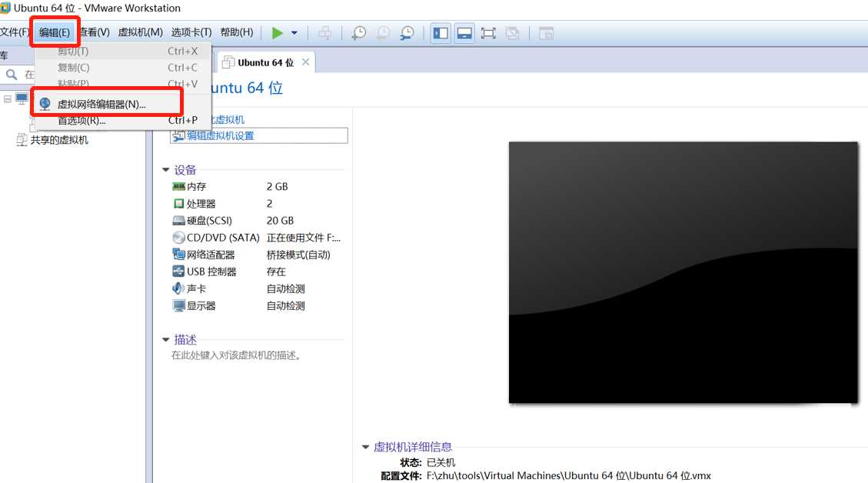This screenshot has height=483, width=868.
Task: Take a snapshot using the clock toolbar icon
Action: click(x=359, y=33)
